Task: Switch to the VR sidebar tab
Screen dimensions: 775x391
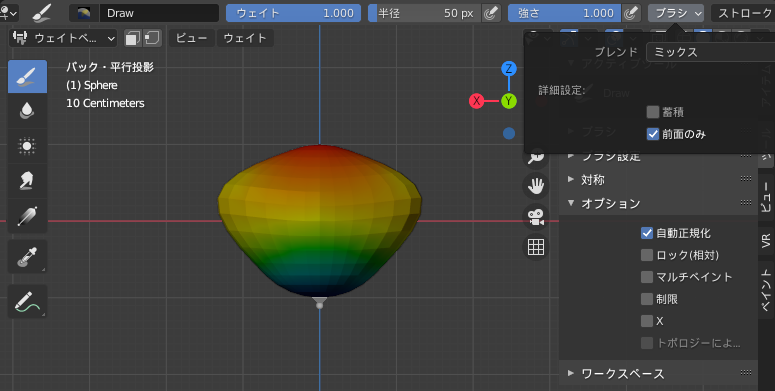Action: coord(766,241)
